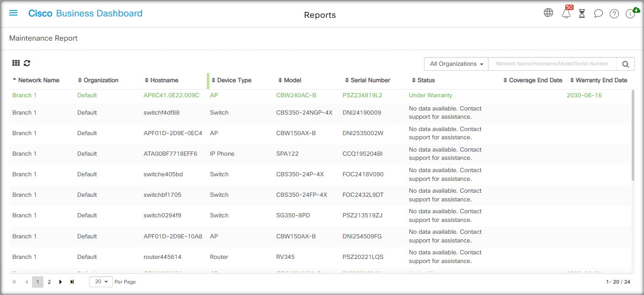Click model SG350-8PD

(293, 216)
